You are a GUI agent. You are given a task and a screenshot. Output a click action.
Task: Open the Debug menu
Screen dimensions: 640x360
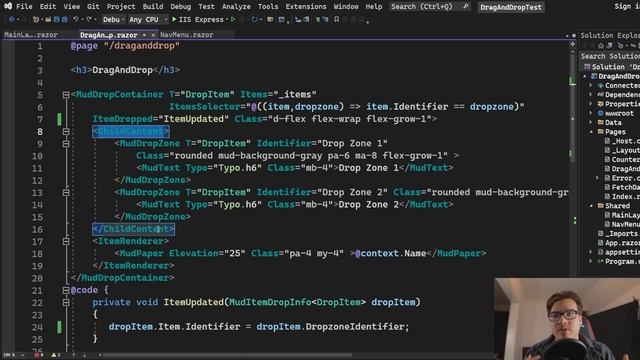pos(180,7)
